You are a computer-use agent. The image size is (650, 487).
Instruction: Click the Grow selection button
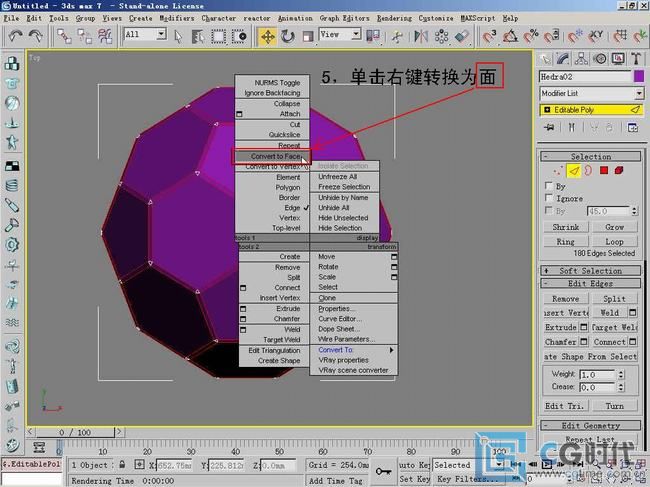coord(614,227)
